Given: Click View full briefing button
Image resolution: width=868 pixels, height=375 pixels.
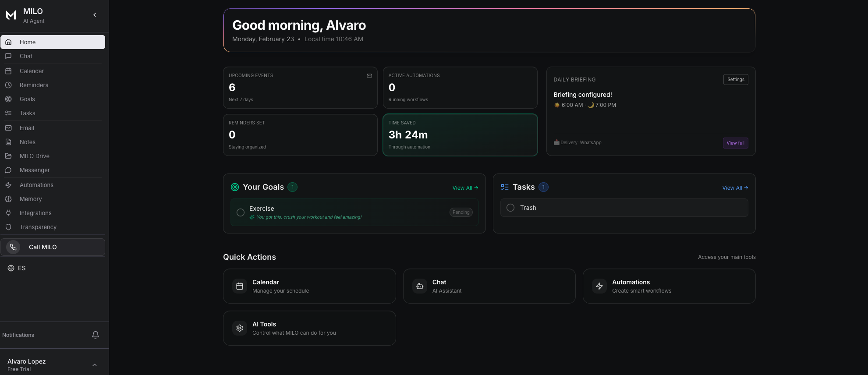Looking at the screenshot, I should tap(735, 143).
